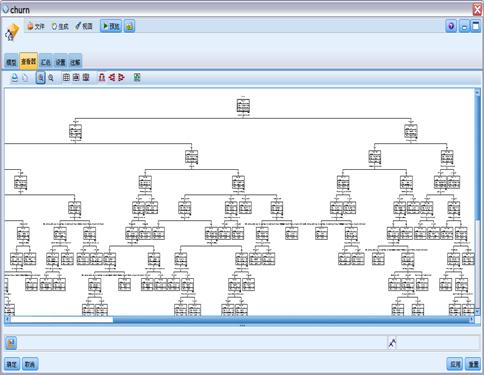Set tree orientation right-to-left icon
The image size is (484, 375).
click(121, 78)
